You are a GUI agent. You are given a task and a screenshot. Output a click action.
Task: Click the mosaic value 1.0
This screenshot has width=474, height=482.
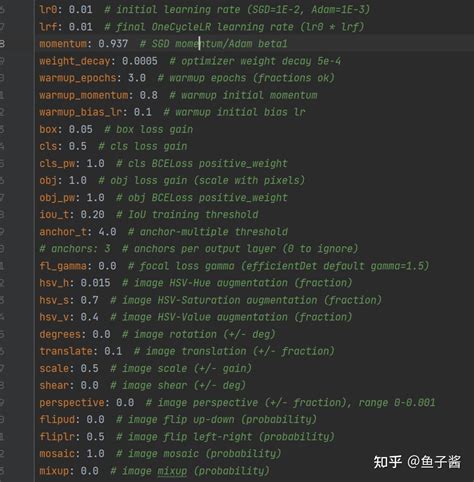coord(95,454)
